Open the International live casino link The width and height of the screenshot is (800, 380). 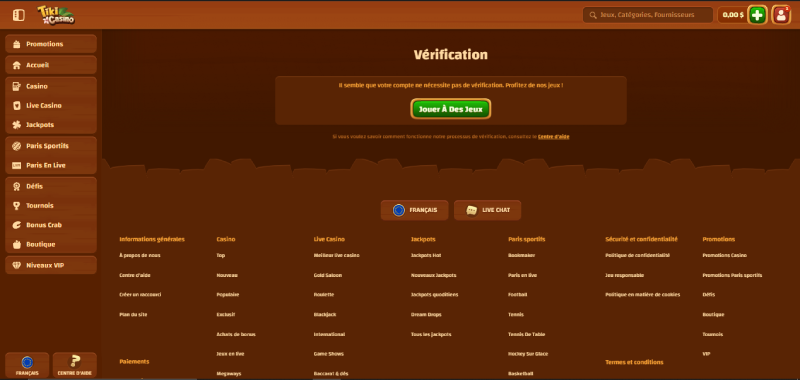coord(329,335)
